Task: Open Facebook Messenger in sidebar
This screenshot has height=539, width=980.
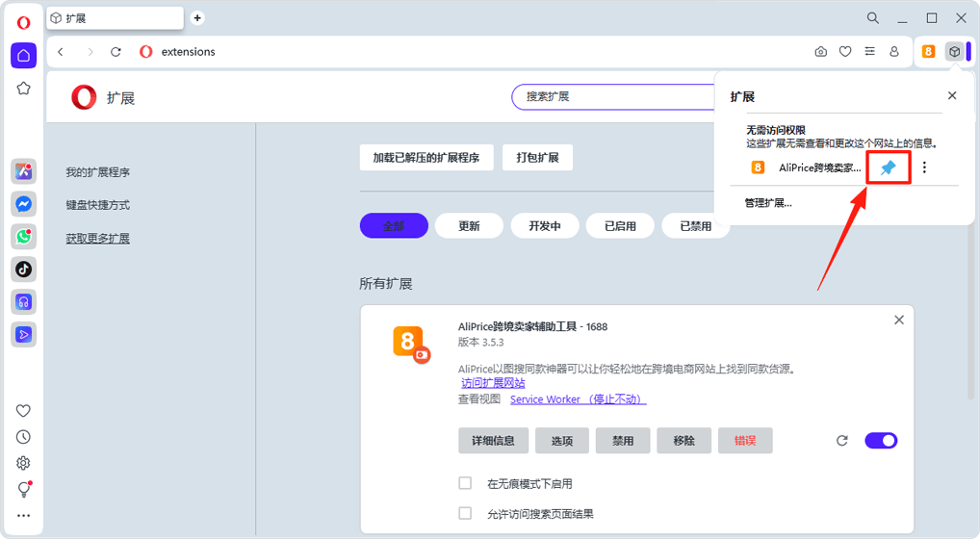Action: tap(24, 204)
